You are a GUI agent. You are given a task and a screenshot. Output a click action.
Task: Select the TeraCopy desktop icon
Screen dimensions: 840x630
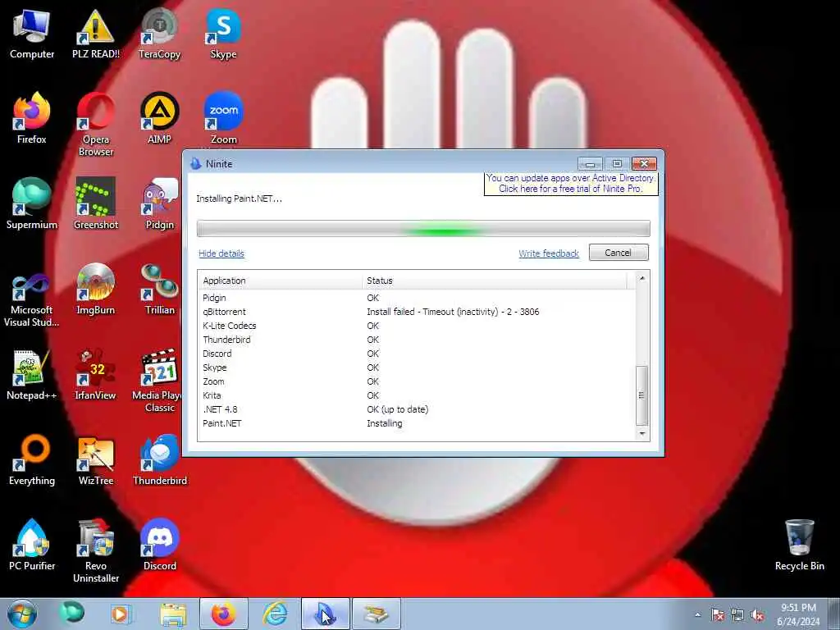159,33
